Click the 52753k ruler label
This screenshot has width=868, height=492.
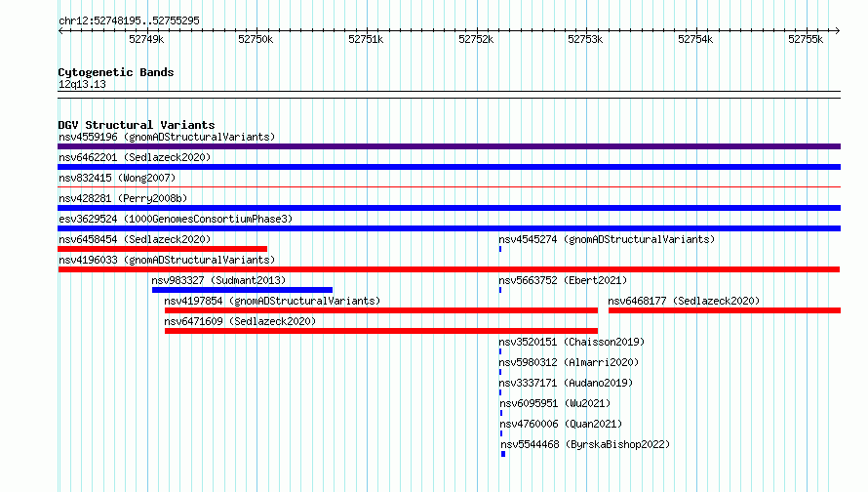[x=586, y=39]
